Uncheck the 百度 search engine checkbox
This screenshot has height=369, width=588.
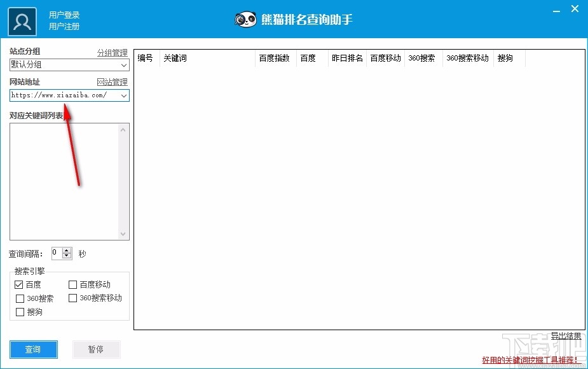coord(19,284)
